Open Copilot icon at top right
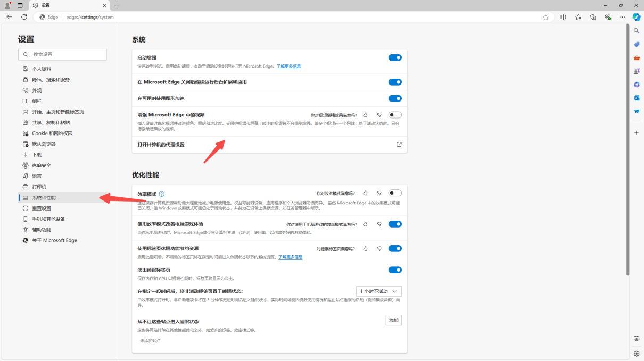This screenshot has width=644, height=361. [x=637, y=17]
